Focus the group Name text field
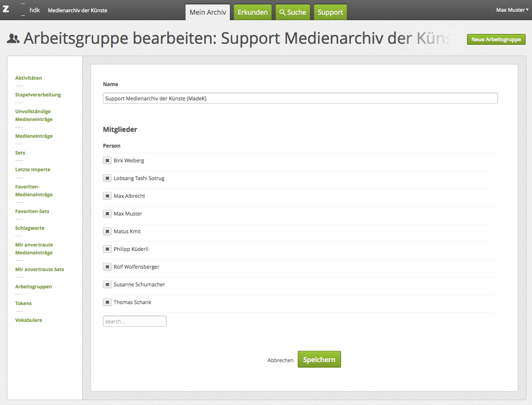The image size is (532, 405). click(300, 98)
